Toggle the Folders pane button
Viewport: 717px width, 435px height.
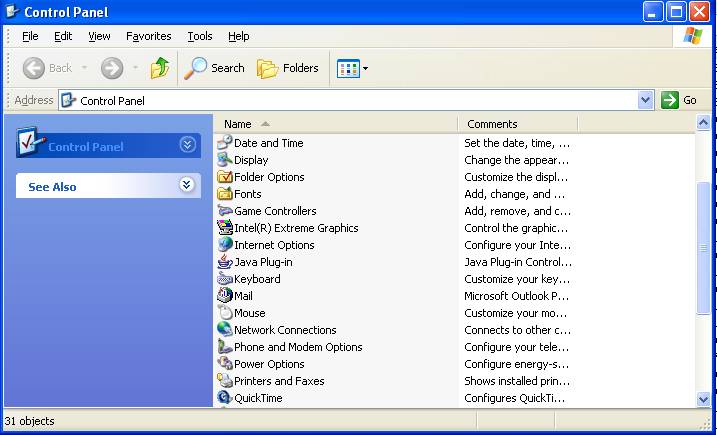pos(288,68)
